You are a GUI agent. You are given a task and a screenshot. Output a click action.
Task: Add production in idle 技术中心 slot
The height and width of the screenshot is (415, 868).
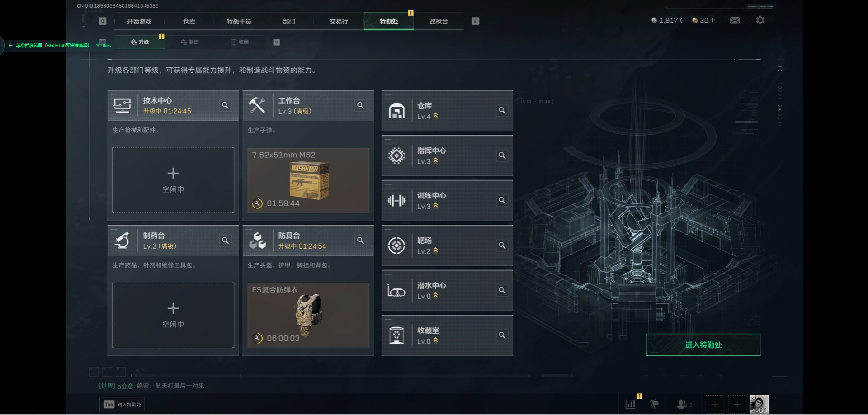coord(173,180)
